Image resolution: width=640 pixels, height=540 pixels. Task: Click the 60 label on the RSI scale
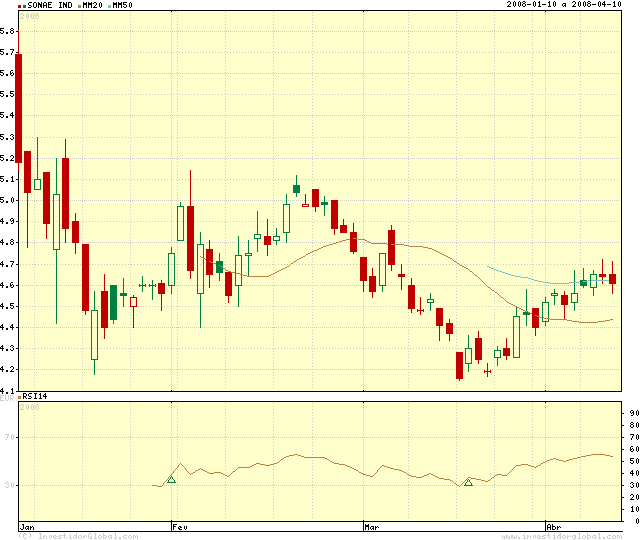pos(634,449)
